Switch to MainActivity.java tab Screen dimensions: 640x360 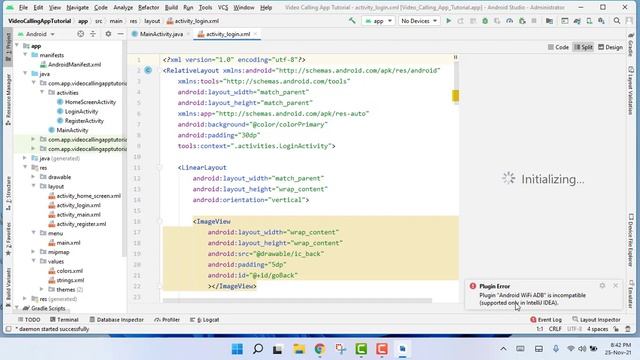pyautogui.click(x=161, y=34)
